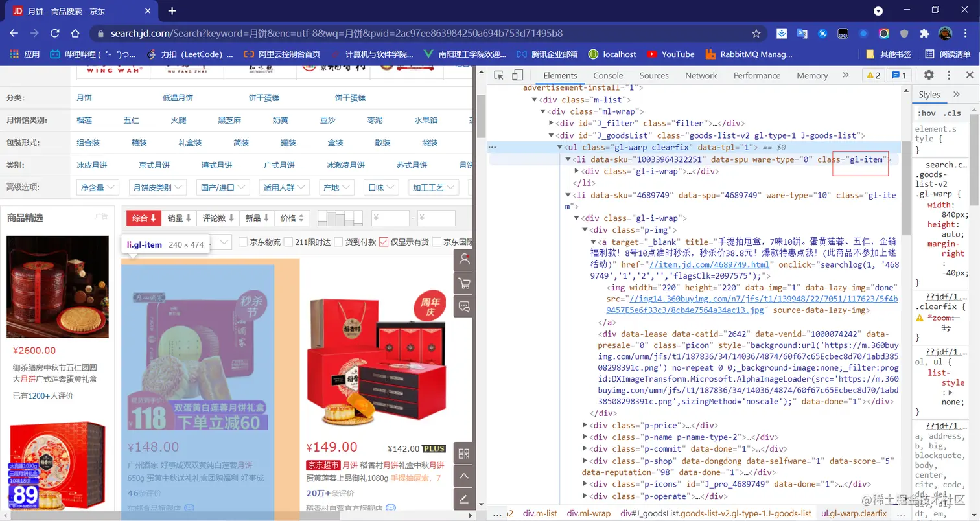
Task: Collapse the m-list div node
Action: tap(535, 100)
